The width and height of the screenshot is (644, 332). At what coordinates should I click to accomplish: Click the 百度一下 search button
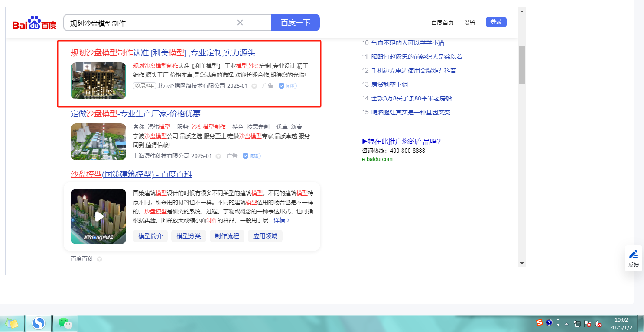pyautogui.click(x=295, y=23)
